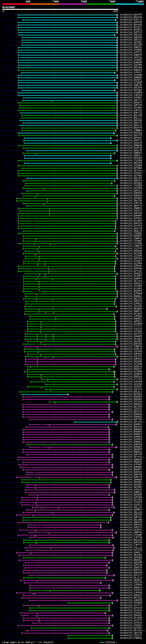Select the UniRef100_Q8SA67 hit name
This screenshot has height=644, width=146.
pyautogui.click(x=131, y=138)
